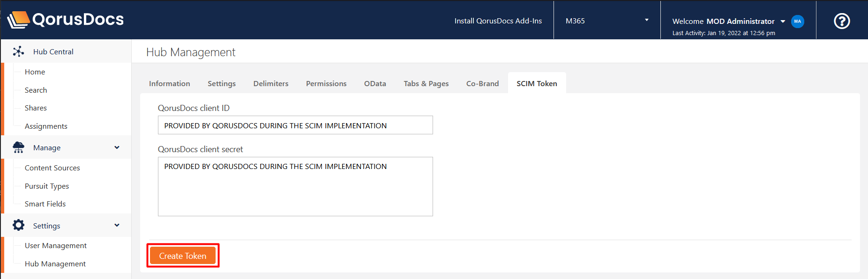Click the Settings sidebar heading label
The width and height of the screenshot is (868, 279).
click(x=46, y=226)
